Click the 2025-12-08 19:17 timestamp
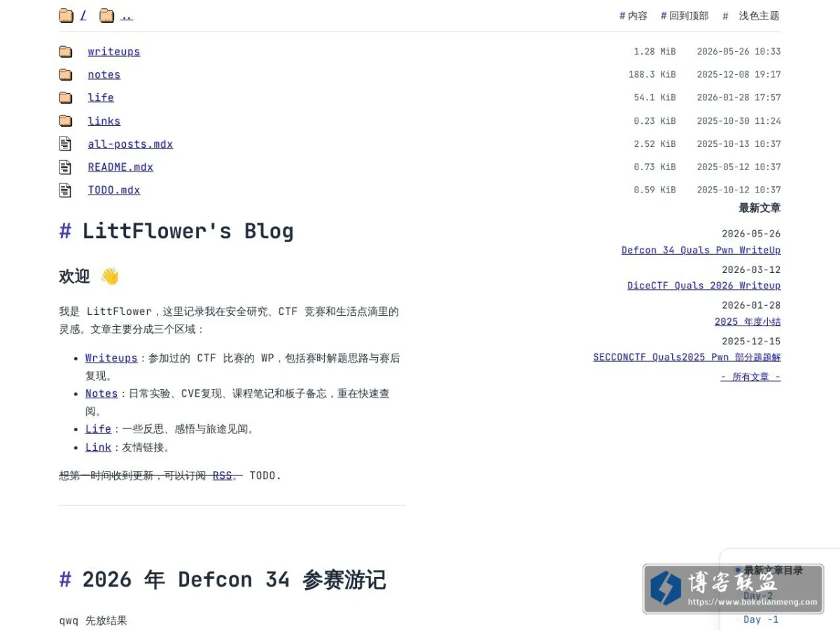 [738, 75]
